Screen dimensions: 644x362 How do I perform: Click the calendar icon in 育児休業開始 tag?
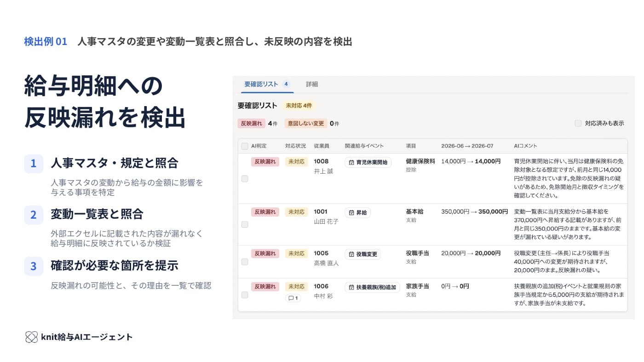point(351,162)
